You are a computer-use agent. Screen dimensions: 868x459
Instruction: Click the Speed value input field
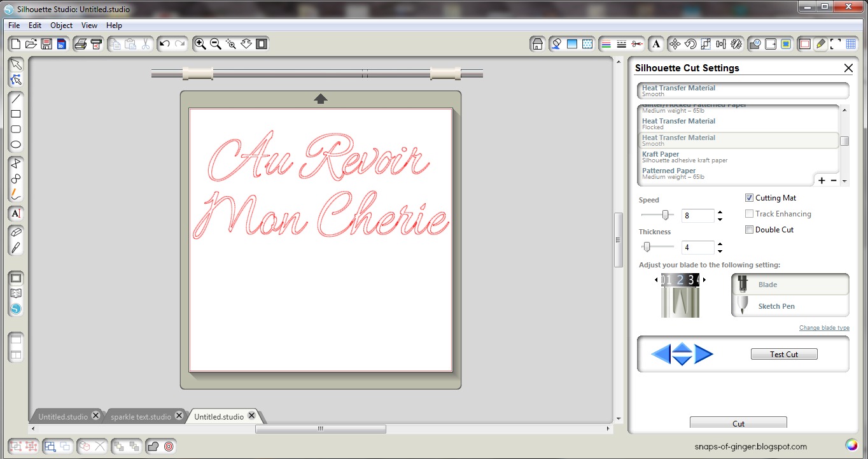(697, 216)
